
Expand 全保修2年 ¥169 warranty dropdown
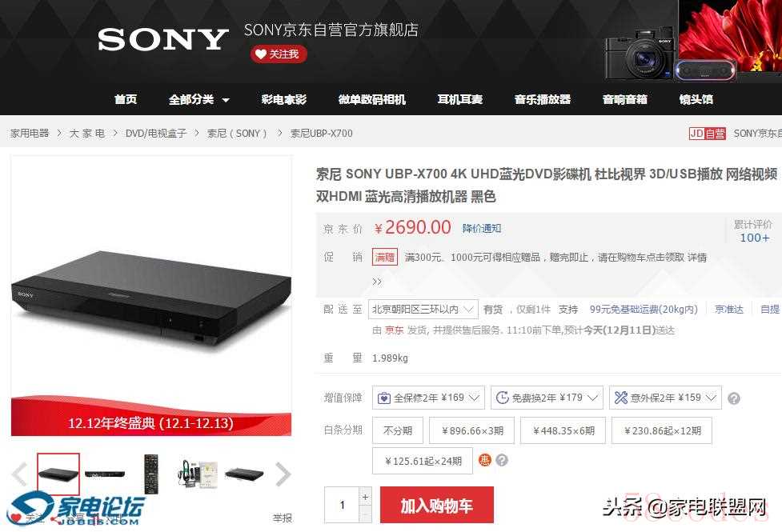[x=428, y=398]
